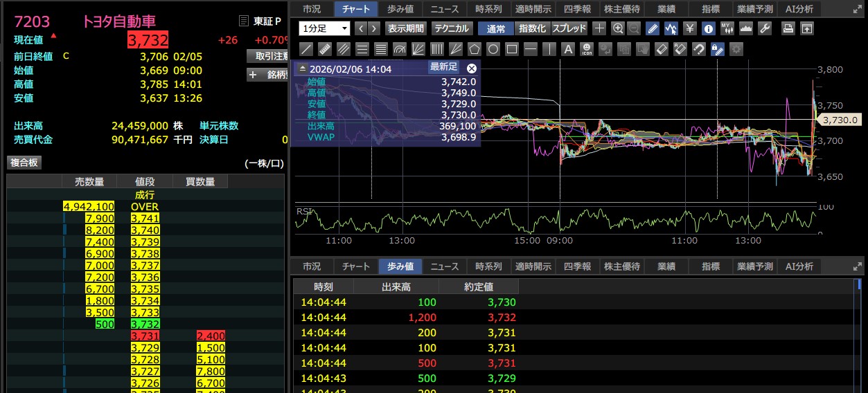Click the current price 3,732 value
The image size is (868, 393).
tap(147, 40)
